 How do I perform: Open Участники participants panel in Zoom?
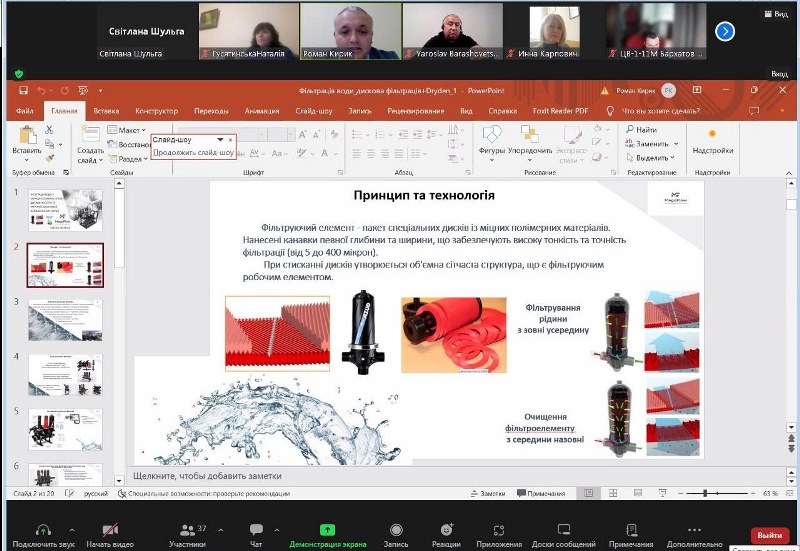[x=188, y=535]
